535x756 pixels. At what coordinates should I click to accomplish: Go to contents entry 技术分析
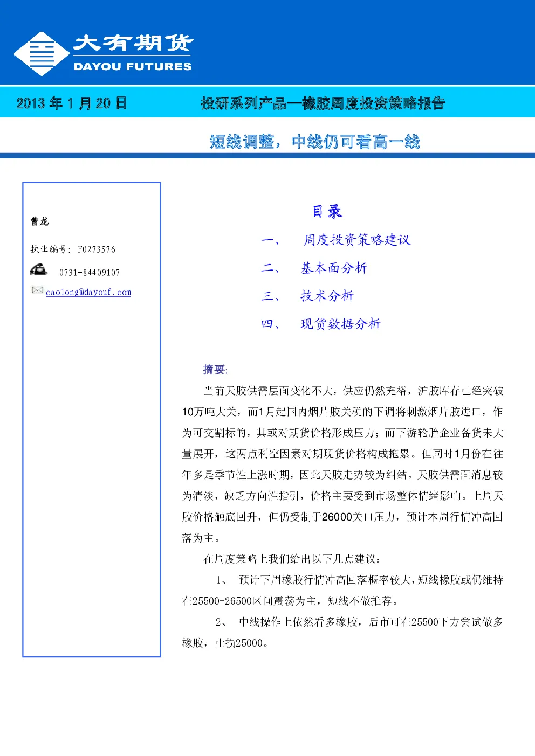(x=327, y=296)
